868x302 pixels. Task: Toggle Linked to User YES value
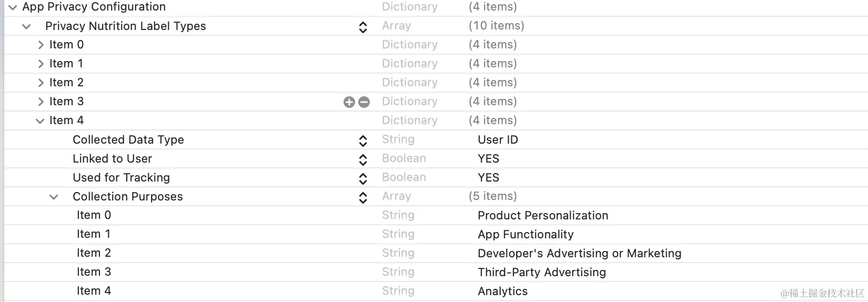click(488, 159)
